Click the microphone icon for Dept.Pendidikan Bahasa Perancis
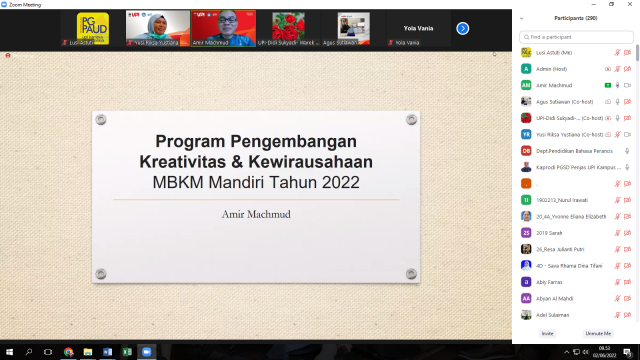The height and width of the screenshot is (360, 640). click(x=627, y=151)
